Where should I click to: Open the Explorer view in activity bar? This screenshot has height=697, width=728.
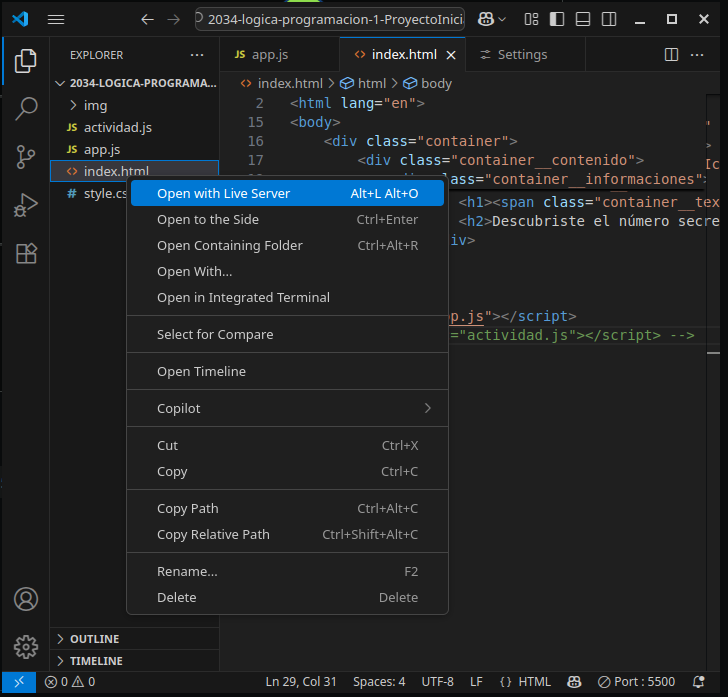(26, 61)
